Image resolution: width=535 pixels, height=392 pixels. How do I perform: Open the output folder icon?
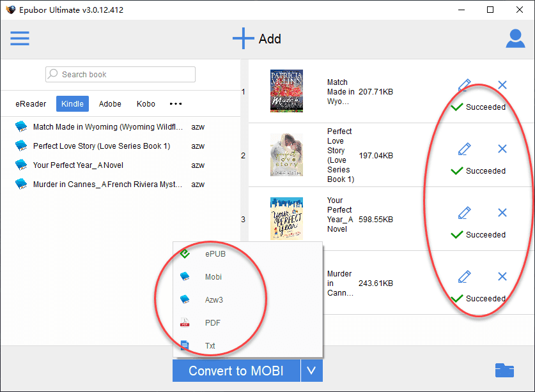click(504, 370)
